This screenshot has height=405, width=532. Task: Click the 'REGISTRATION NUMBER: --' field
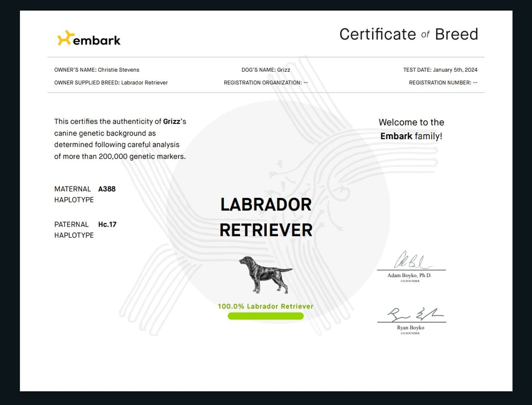(443, 83)
